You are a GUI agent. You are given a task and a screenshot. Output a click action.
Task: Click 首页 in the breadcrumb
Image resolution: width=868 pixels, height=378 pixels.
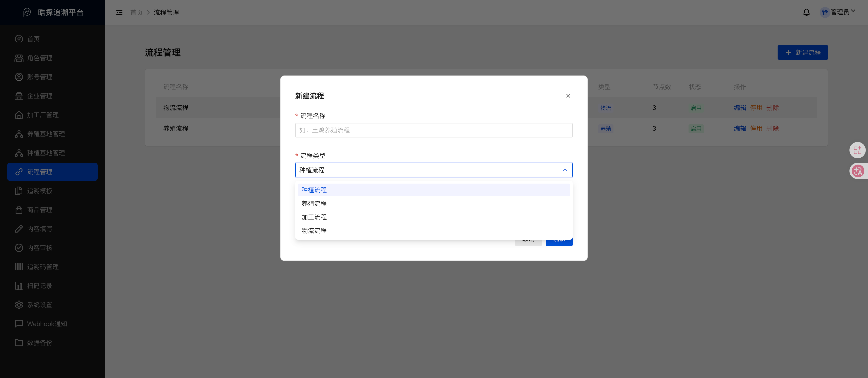point(137,12)
